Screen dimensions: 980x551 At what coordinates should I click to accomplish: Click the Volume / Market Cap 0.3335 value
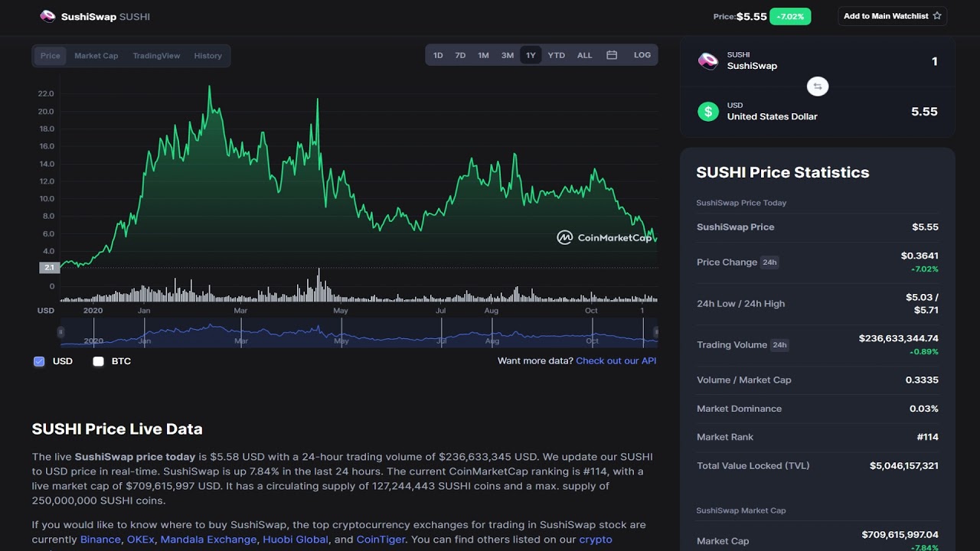point(922,380)
